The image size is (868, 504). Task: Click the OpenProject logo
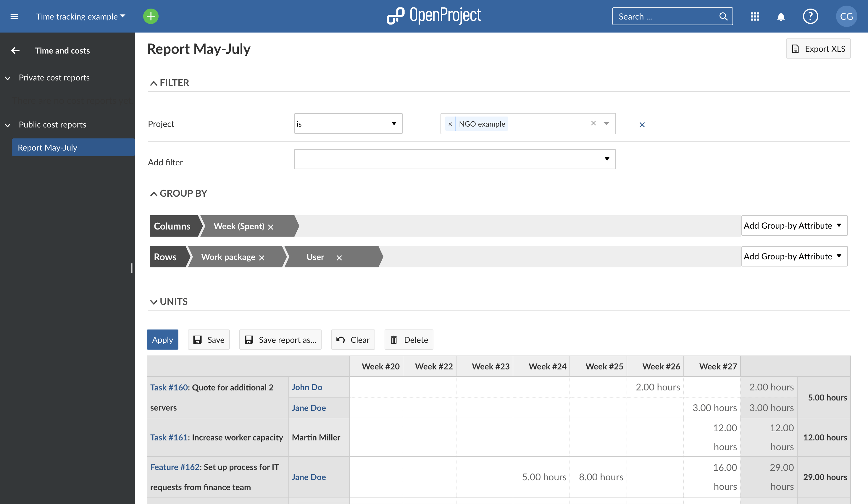[434, 15]
